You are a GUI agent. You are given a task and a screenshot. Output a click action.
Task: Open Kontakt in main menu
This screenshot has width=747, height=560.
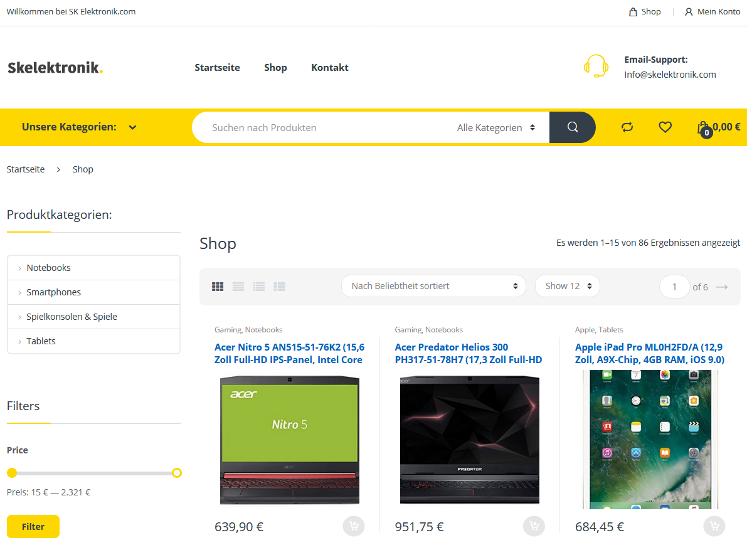[330, 68]
